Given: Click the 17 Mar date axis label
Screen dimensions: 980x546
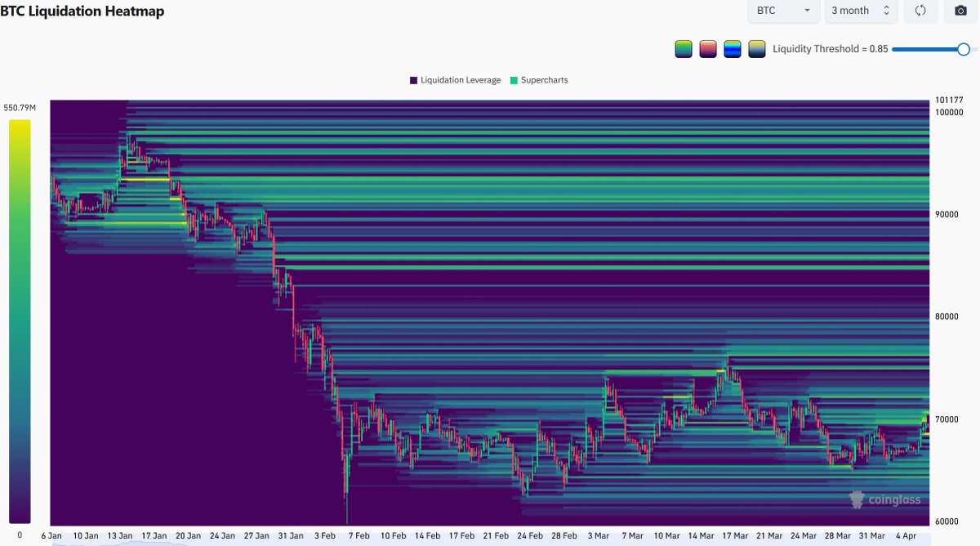Looking at the screenshot, I should point(734,536).
